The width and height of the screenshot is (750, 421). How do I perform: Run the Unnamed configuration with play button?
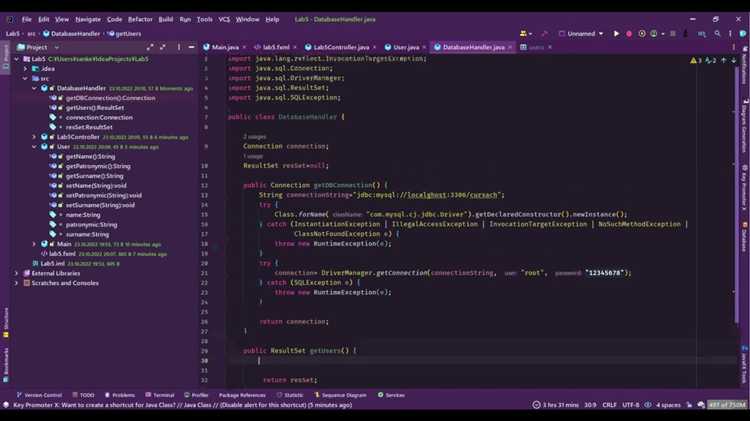click(616, 33)
